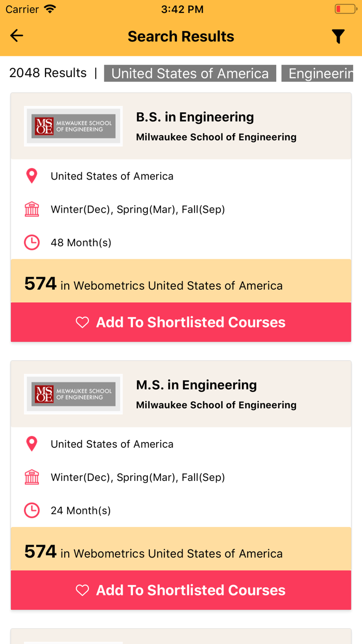
Task: Select the clock duration icon showing 48 Months
Action: 32,242
